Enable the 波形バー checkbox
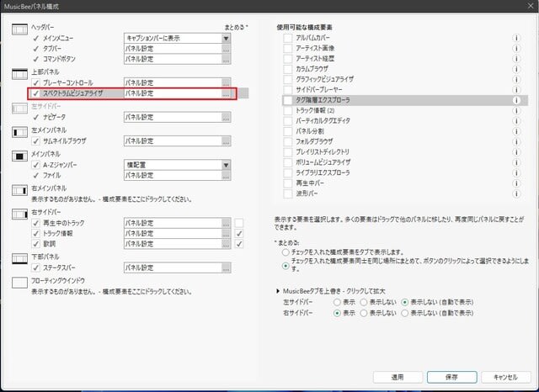Image resolution: width=539 pixels, height=392 pixels. click(288, 193)
